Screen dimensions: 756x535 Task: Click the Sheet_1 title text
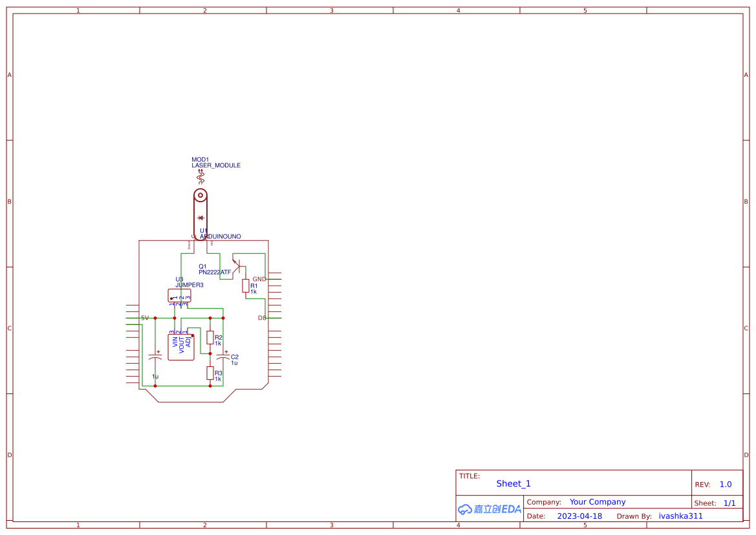(x=513, y=483)
